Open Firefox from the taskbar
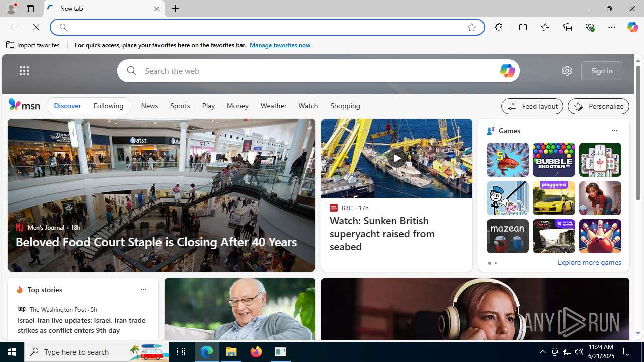This screenshot has width=644, height=362. [x=256, y=352]
